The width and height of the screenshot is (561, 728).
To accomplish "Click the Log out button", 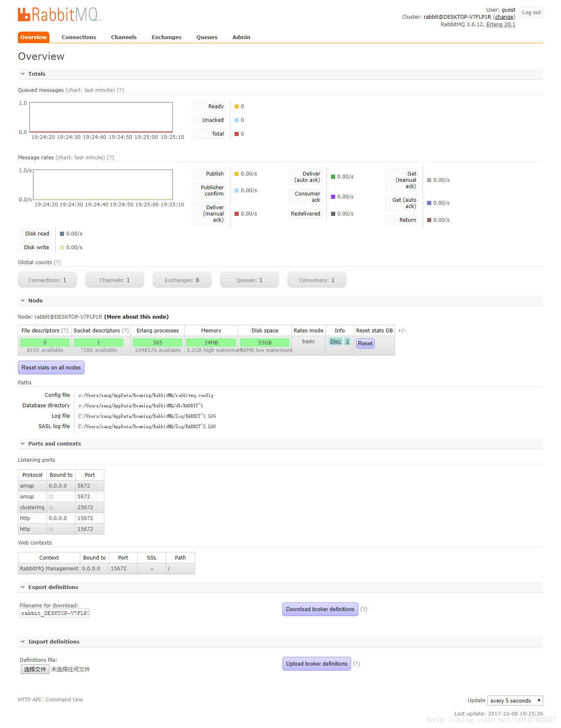I will click(x=531, y=12).
